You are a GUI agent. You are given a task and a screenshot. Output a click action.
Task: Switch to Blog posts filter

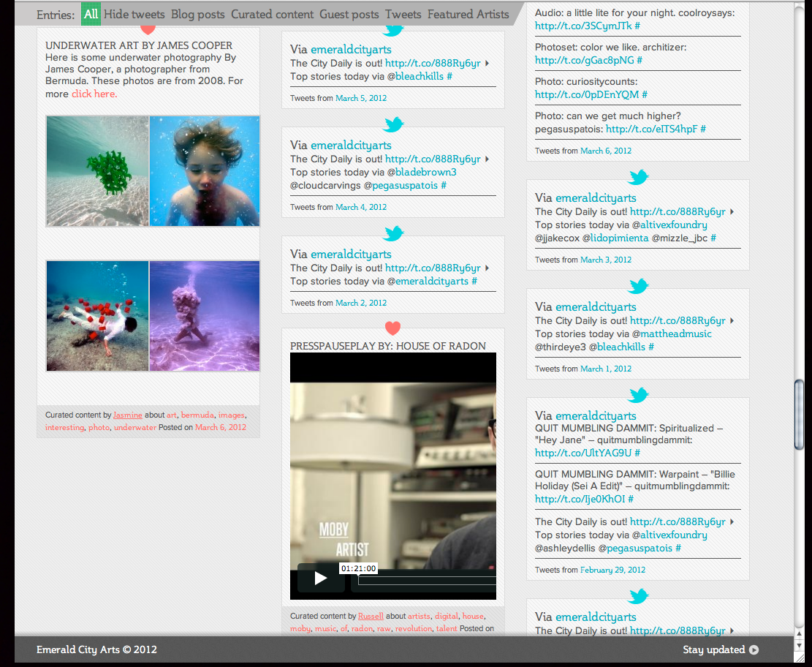198,15
